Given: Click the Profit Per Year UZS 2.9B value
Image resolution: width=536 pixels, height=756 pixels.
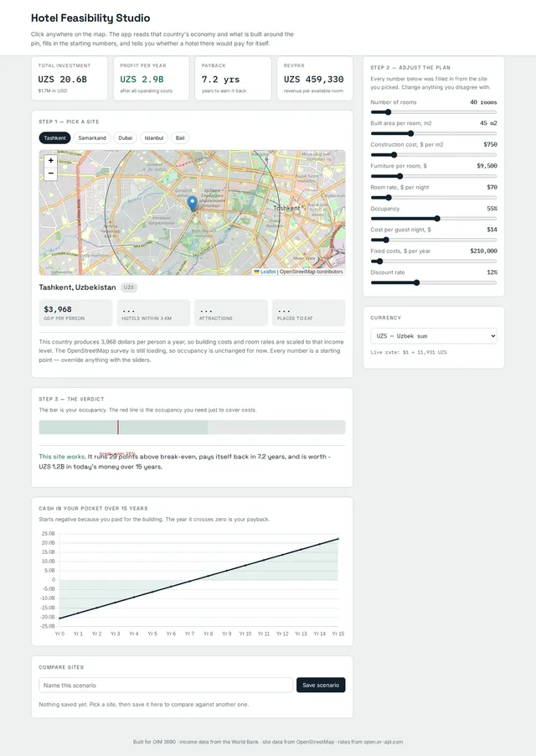Looking at the screenshot, I should tap(142, 80).
